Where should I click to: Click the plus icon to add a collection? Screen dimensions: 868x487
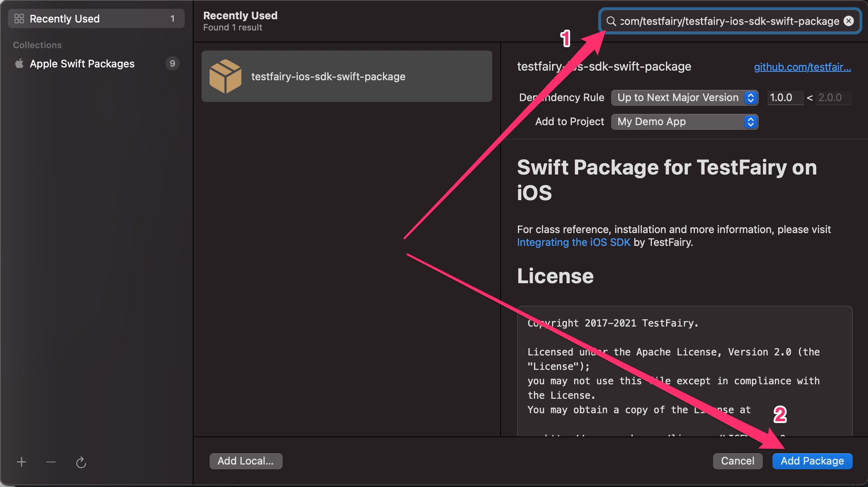pyautogui.click(x=21, y=462)
